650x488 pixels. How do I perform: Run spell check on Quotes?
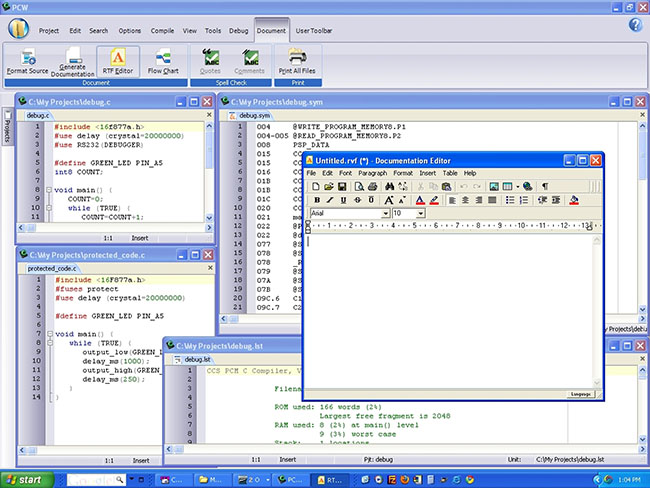tap(210, 61)
